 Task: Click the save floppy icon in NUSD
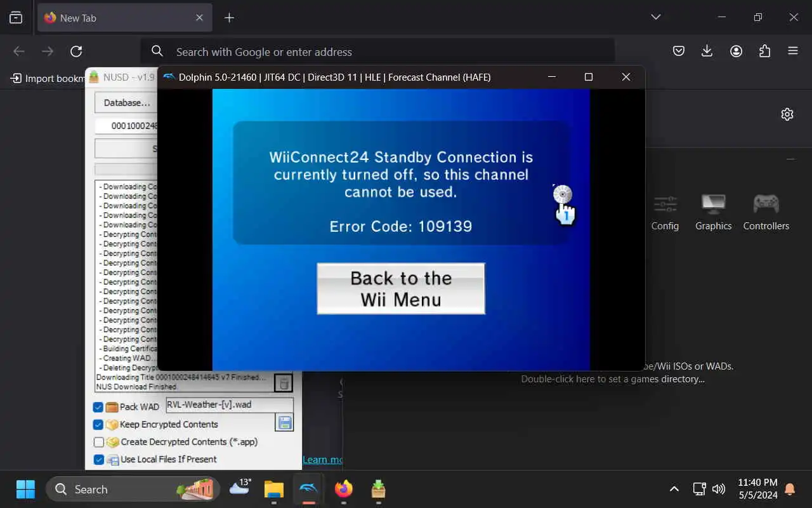point(284,423)
